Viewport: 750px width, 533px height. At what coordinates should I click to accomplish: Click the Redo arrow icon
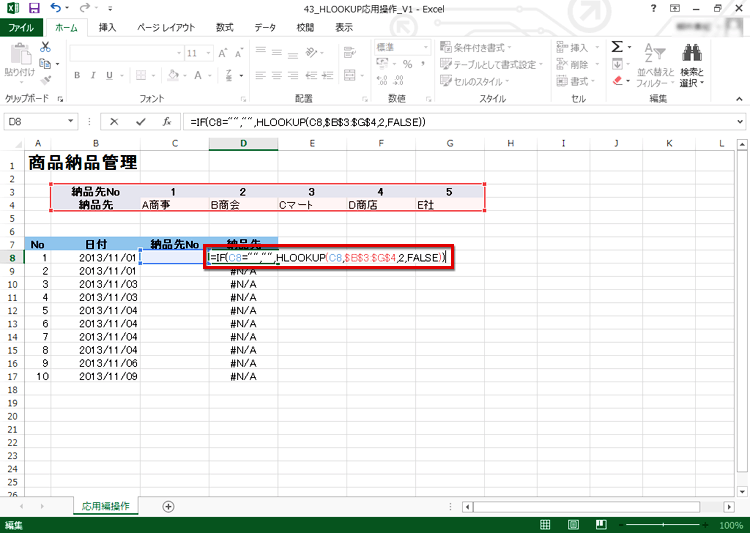85,8
